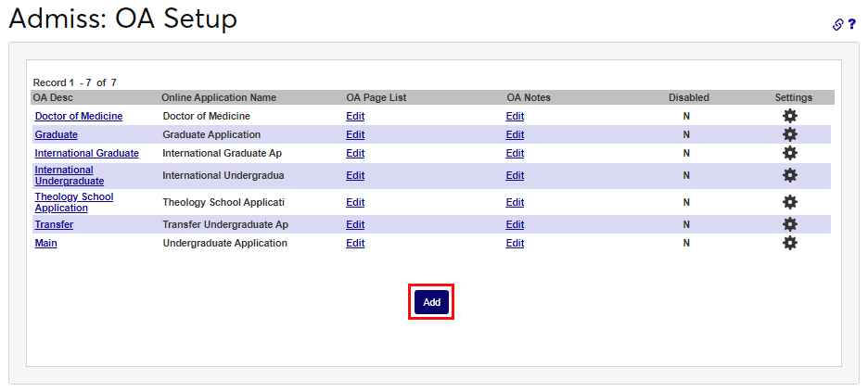Viewport: 868px width, 392px height.
Task: Edit OA Notes for Transfer
Action: coord(515,224)
